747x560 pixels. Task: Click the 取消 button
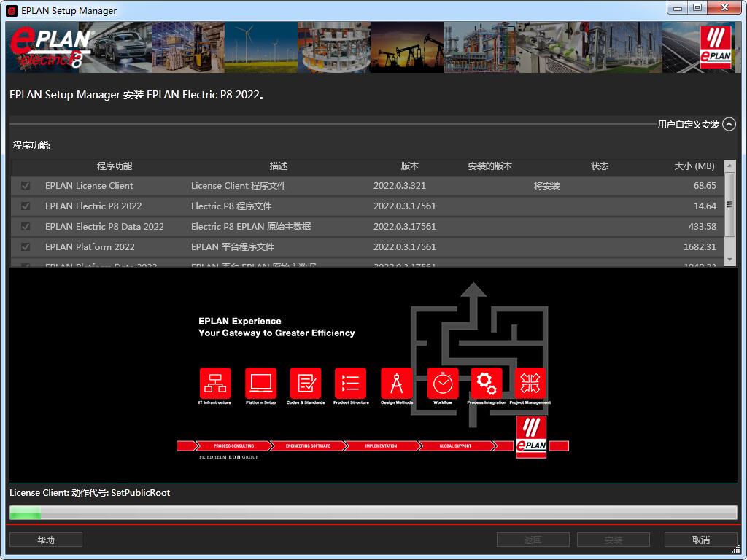click(x=700, y=540)
